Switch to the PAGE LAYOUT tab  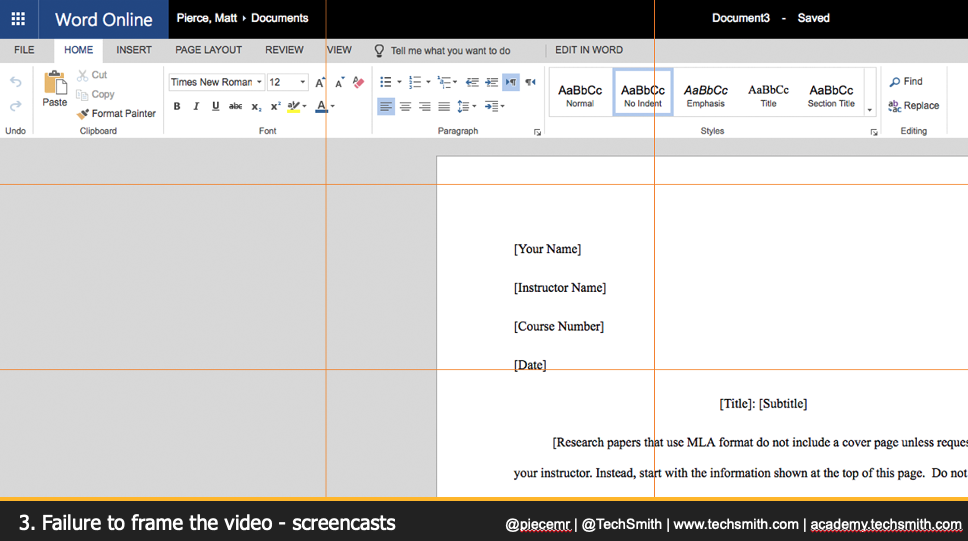[209, 50]
